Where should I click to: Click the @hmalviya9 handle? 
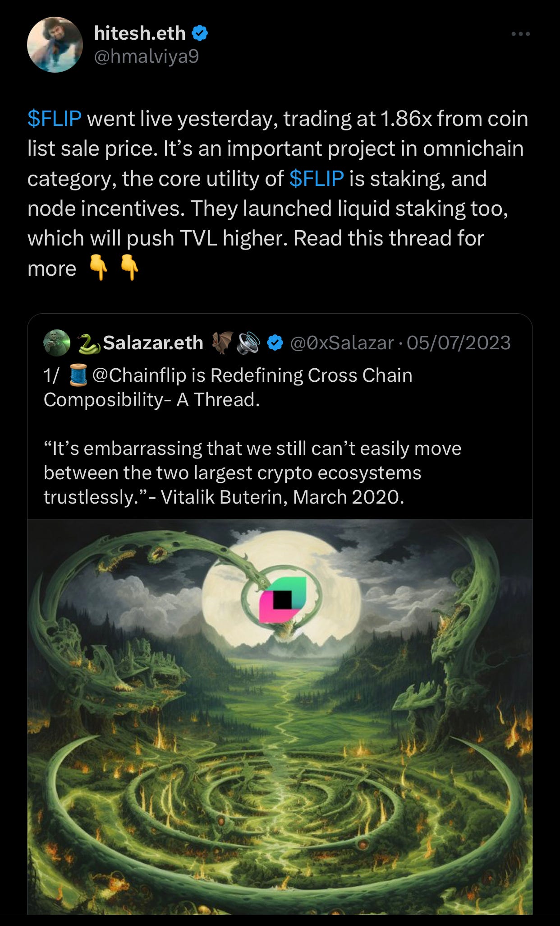pyautogui.click(x=147, y=56)
